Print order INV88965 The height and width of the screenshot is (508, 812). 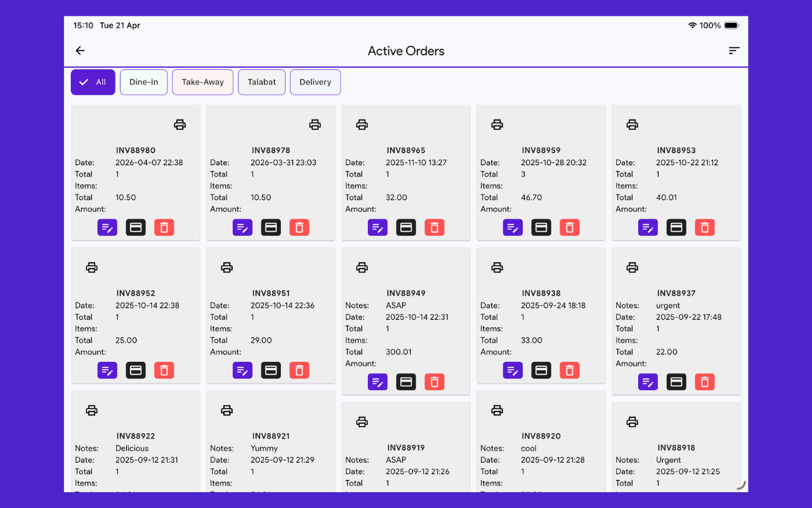tap(362, 124)
